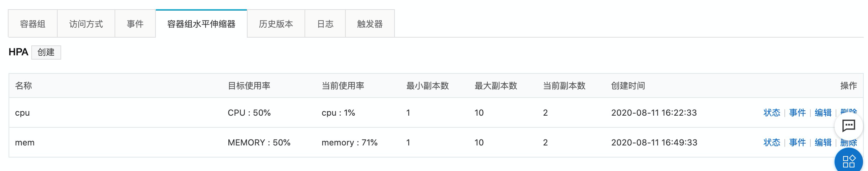Click 编辑 for the mem HPA
Screen dimensions: 868x171
coord(823,143)
